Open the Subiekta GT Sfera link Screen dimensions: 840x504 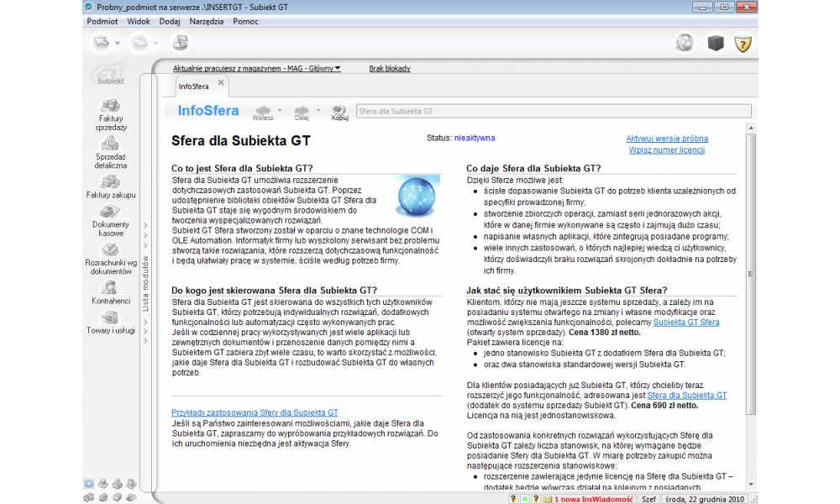[x=686, y=323]
